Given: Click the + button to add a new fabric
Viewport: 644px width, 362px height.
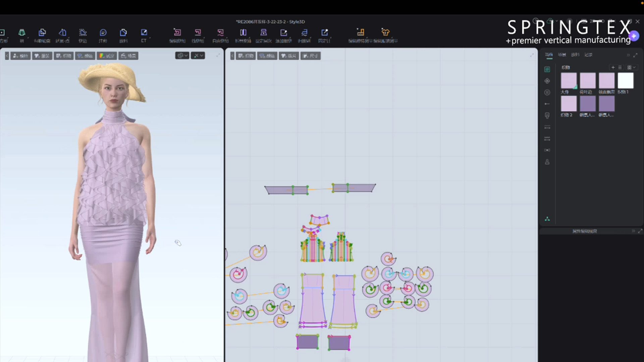Looking at the screenshot, I should pos(613,67).
